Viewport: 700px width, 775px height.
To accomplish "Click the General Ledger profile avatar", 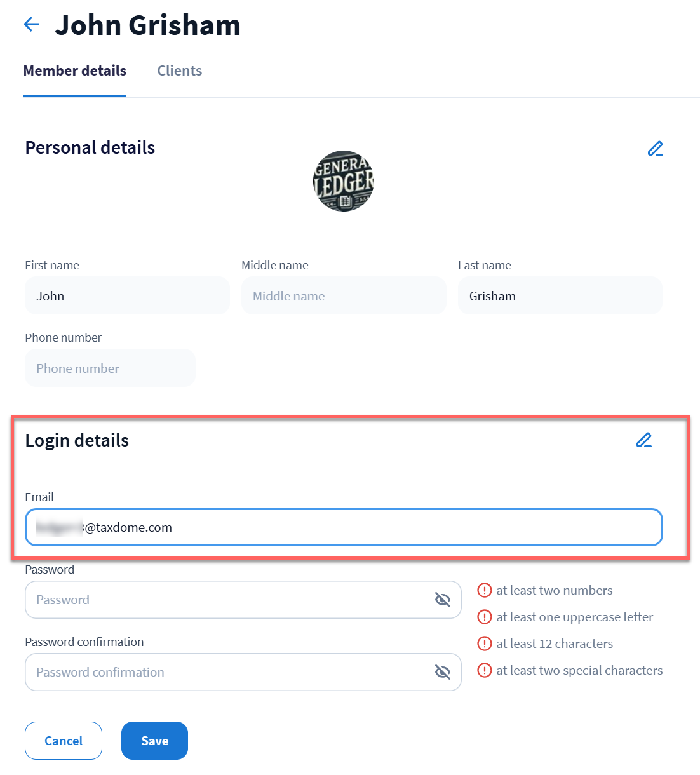I will 344,181.
